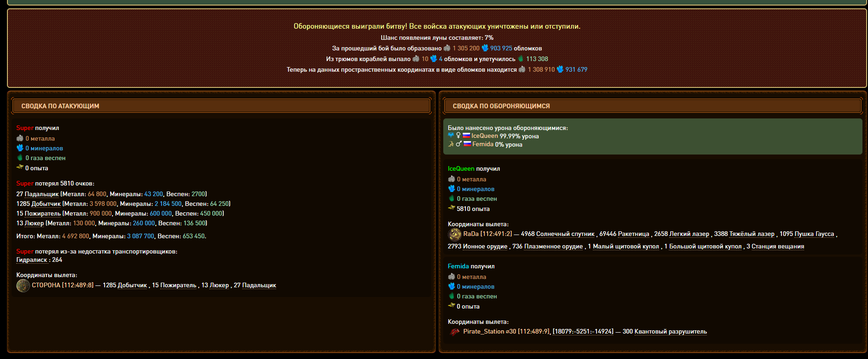Select the СВОДКА ПО АТАКУЮЩИМ header
This screenshot has width=868, height=359.
(x=60, y=106)
